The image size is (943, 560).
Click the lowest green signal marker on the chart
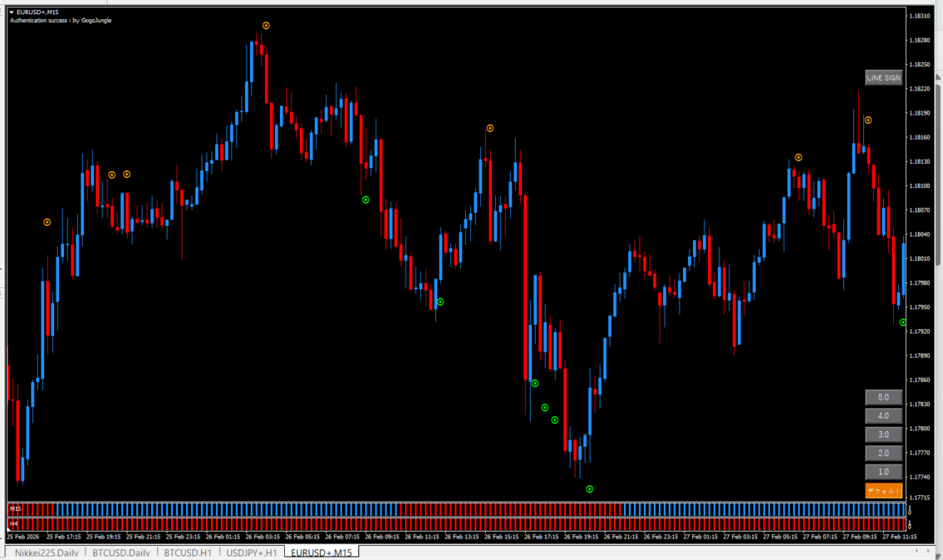click(x=589, y=489)
